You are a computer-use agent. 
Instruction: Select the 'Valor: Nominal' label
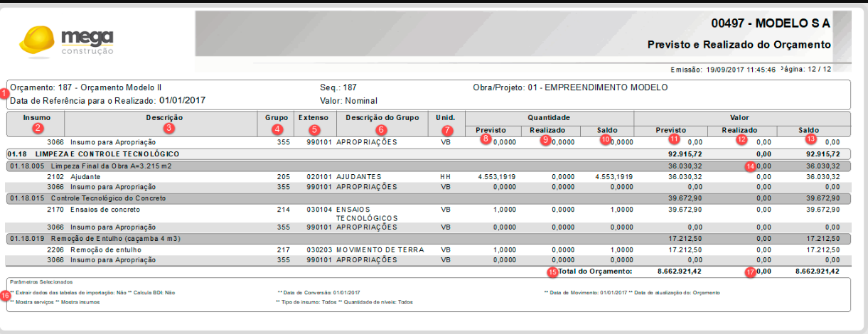(x=348, y=101)
